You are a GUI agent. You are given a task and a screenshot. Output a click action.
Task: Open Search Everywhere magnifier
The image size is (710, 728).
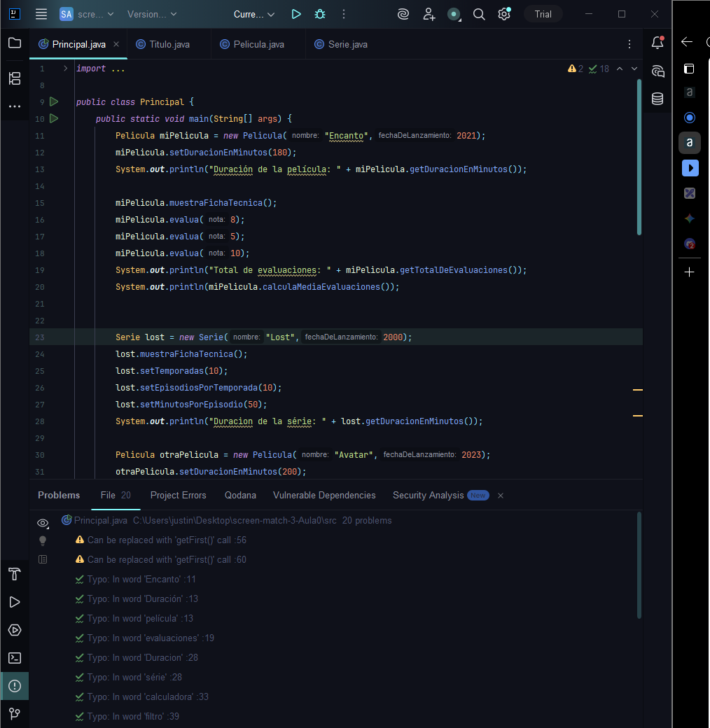[479, 15]
